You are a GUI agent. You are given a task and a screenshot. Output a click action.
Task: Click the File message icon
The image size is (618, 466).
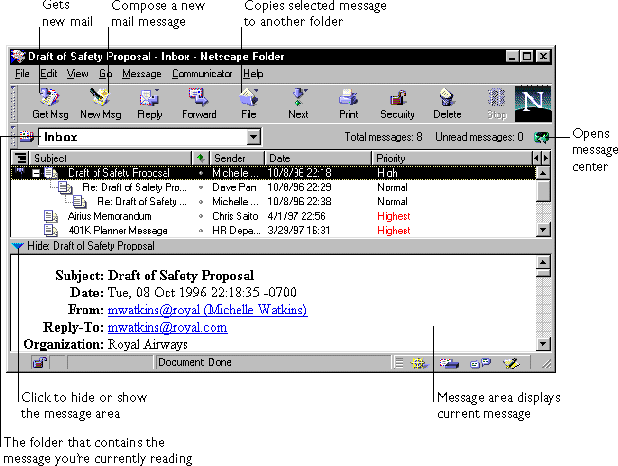point(249,102)
